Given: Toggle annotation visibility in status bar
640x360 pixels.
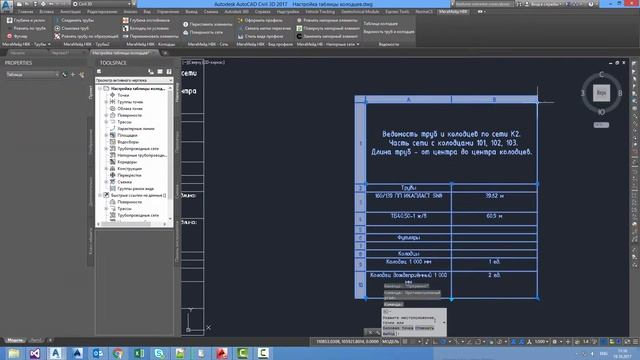Looking at the screenshot, I should tap(513, 342).
